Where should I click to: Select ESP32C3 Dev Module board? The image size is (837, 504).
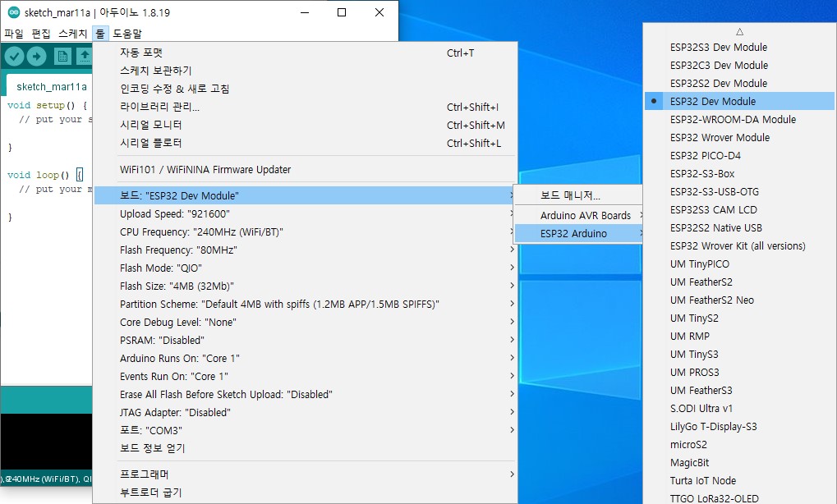click(x=739, y=66)
